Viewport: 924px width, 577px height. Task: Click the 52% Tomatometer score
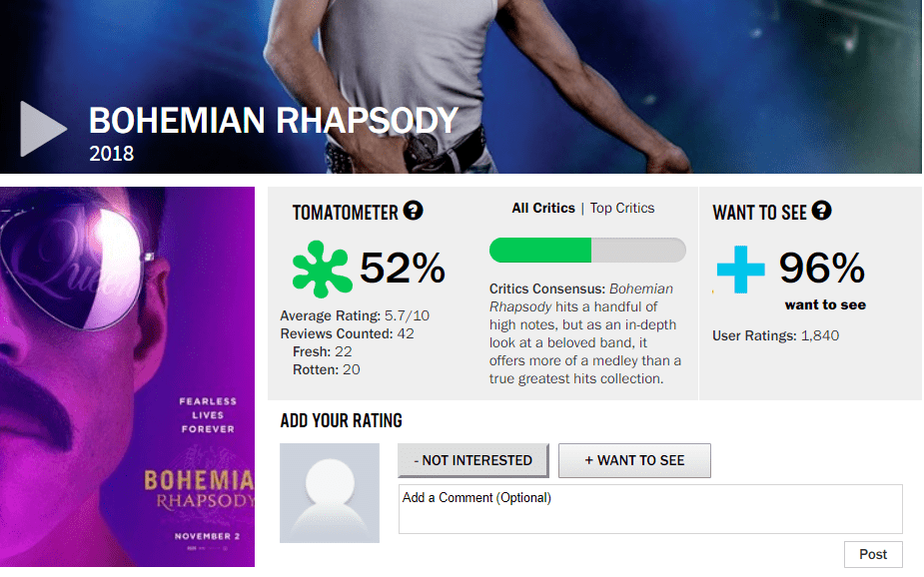403,269
